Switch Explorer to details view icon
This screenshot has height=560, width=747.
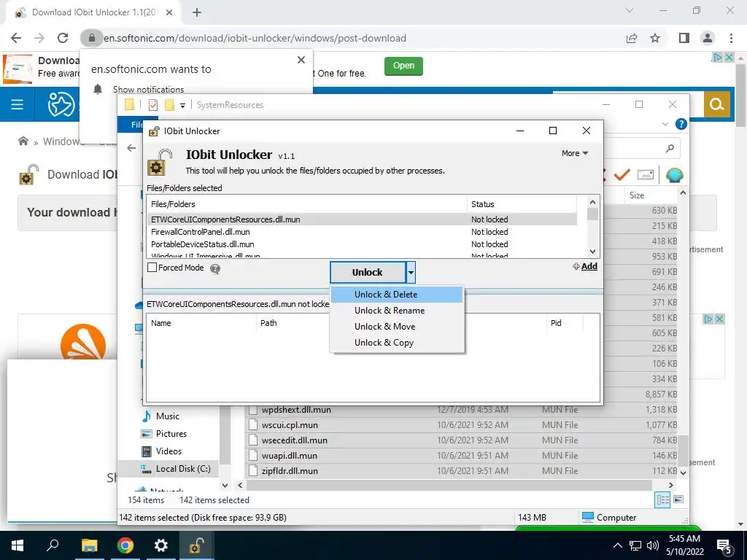click(x=662, y=500)
